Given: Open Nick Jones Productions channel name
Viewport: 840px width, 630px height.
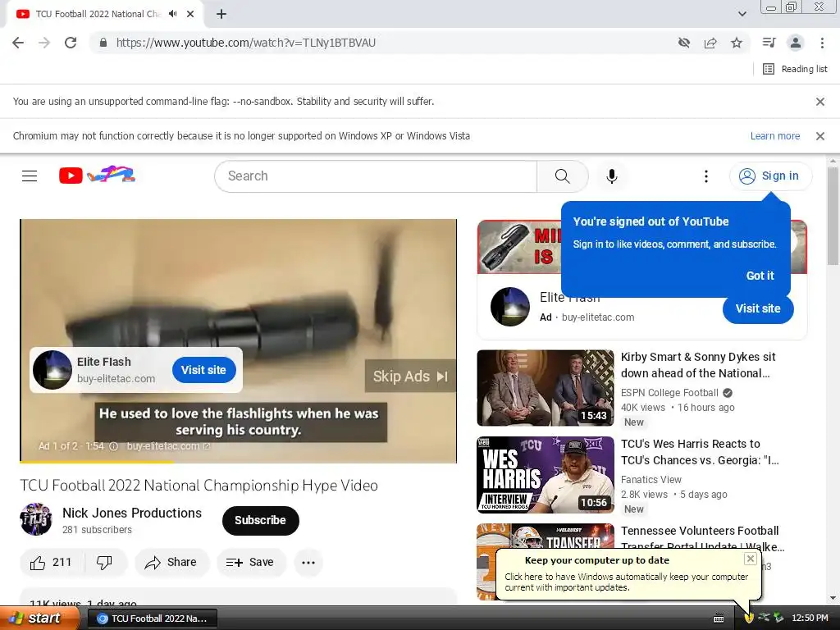Looking at the screenshot, I should (x=132, y=513).
